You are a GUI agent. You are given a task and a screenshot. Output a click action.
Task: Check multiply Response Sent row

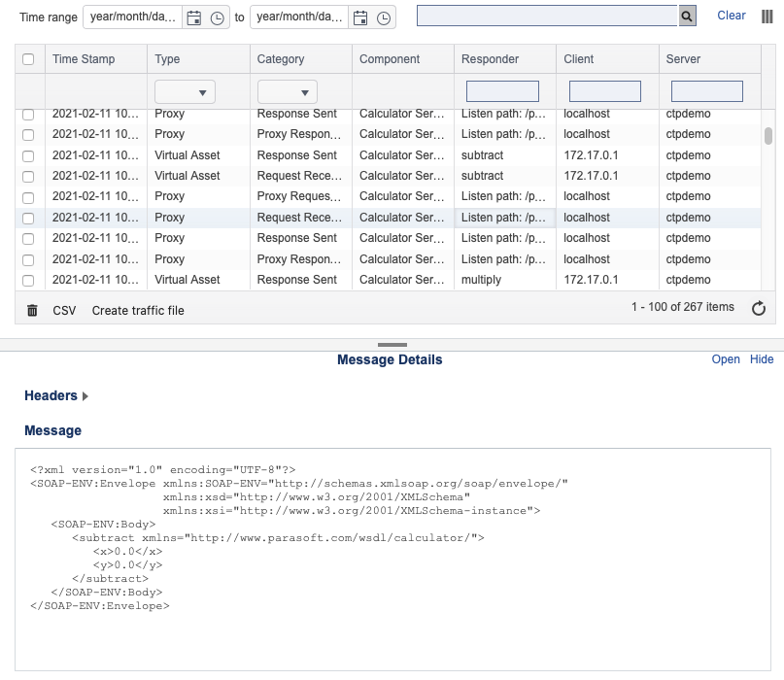tap(28, 280)
